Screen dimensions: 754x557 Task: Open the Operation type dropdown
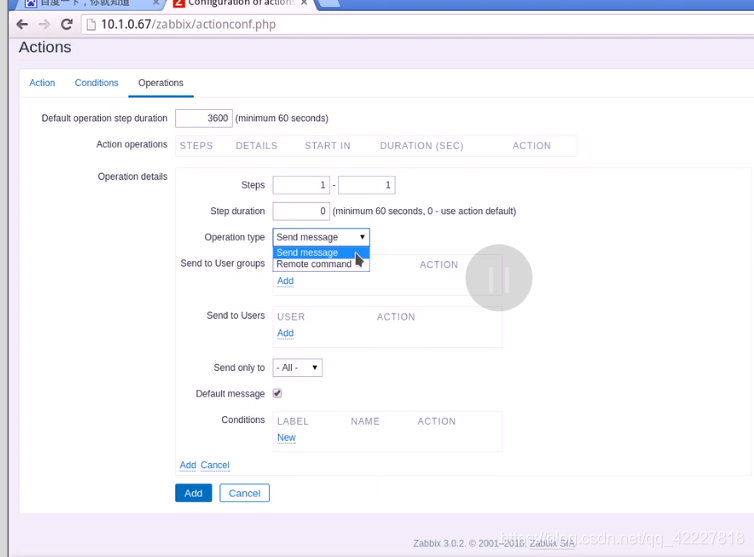pos(321,237)
